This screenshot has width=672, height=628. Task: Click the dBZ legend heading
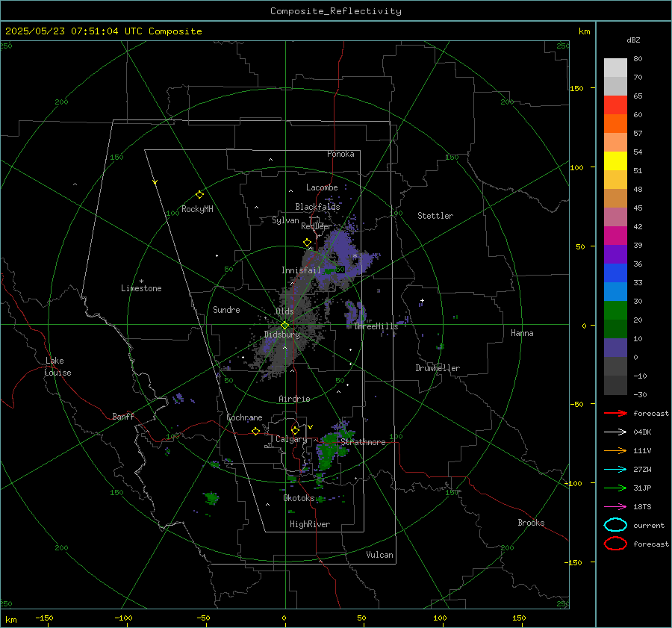coord(633,40)
